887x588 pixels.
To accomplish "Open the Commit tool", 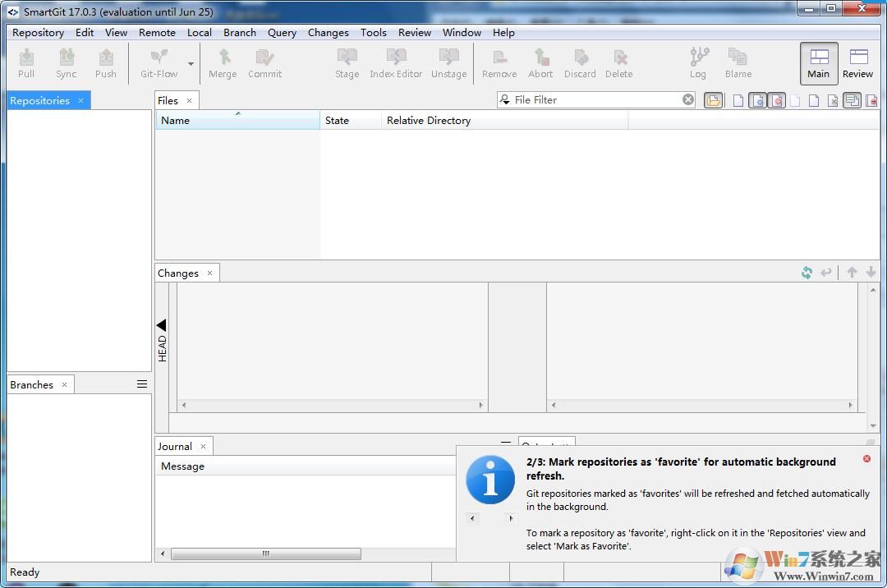I will (264, 62).
